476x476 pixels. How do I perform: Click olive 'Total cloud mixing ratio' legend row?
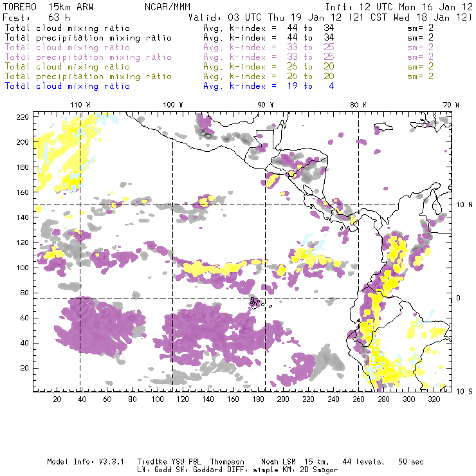(219, 66)
